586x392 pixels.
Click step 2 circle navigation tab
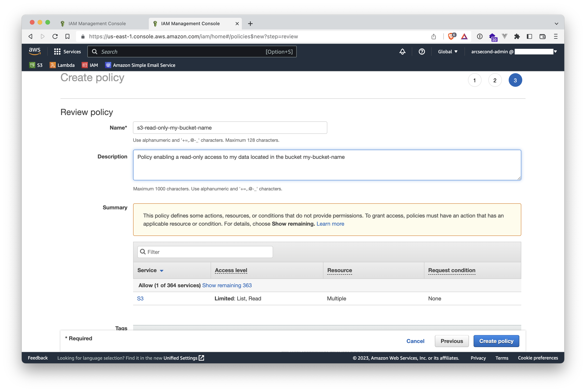pos(495,80)
